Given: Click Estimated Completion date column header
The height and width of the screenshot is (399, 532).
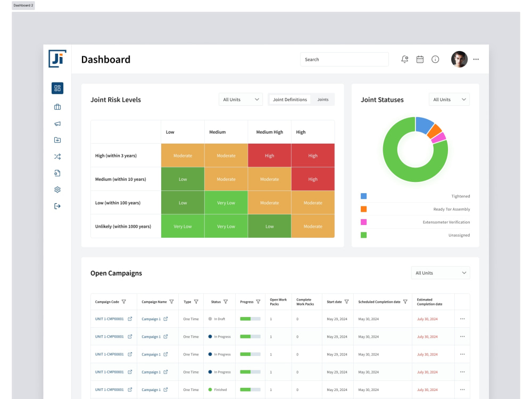Looking at the screenshot, I should click(x=429, y=302).
